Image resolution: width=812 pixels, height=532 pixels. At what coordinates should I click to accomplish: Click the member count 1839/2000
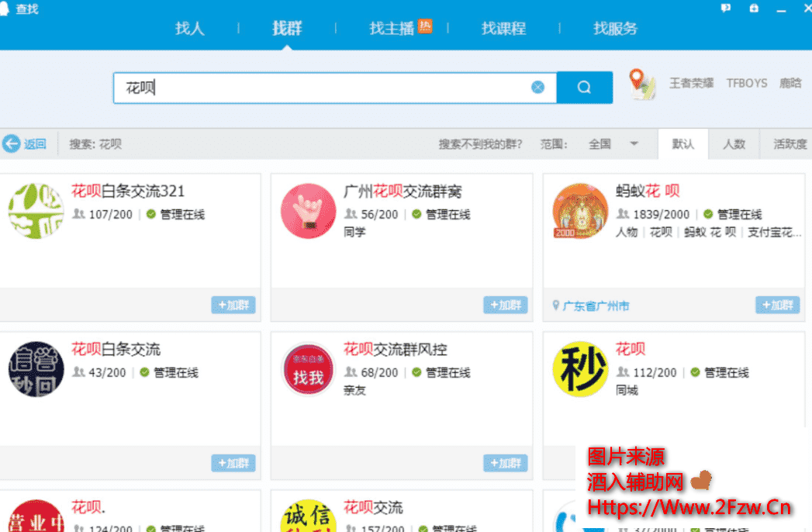(x=661, y=215)
